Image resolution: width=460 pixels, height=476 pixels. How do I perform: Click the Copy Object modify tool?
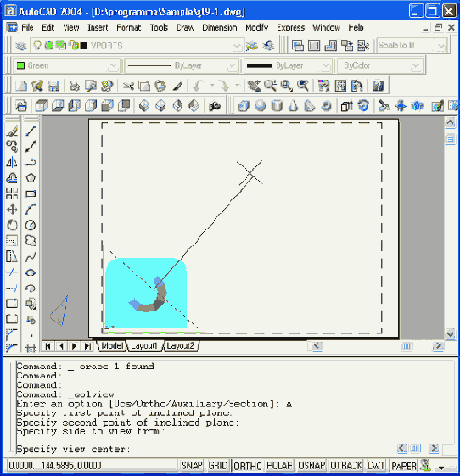pyautogui.click(x=12, y=146)
